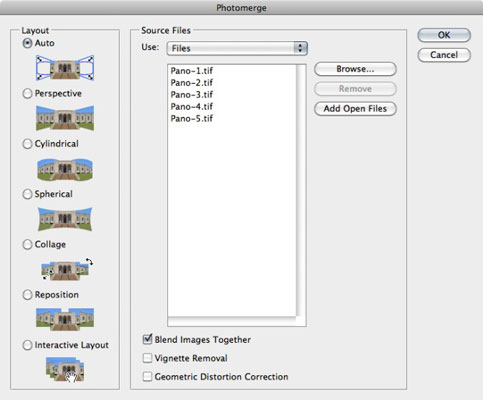This screenshot has height=400, width=483.
Task: Click the source file list vertical scrollbar
Action: click(301, 190)
